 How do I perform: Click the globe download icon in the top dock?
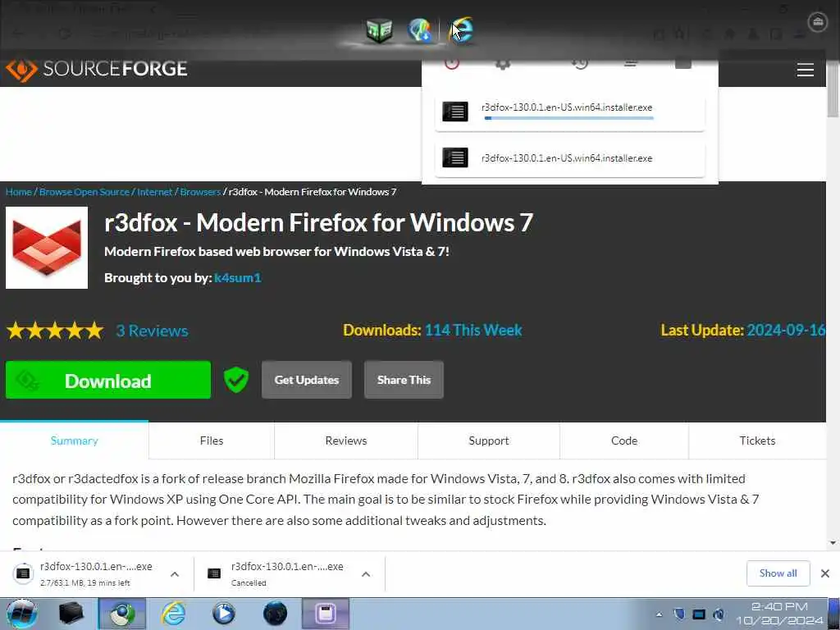click(420, 30)
